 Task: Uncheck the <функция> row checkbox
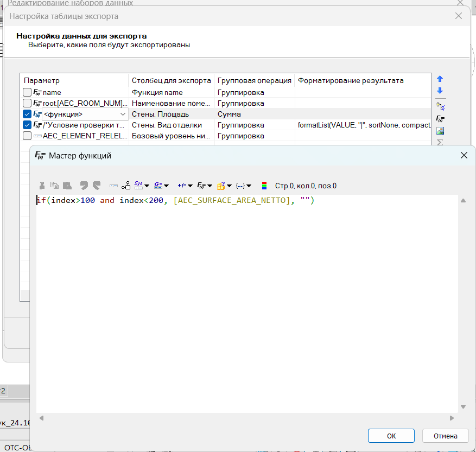coord(27,114)
